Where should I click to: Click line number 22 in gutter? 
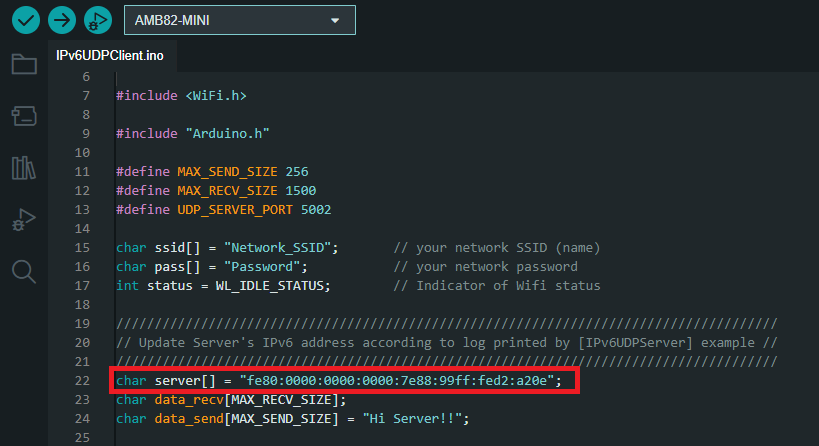(81, 380)
